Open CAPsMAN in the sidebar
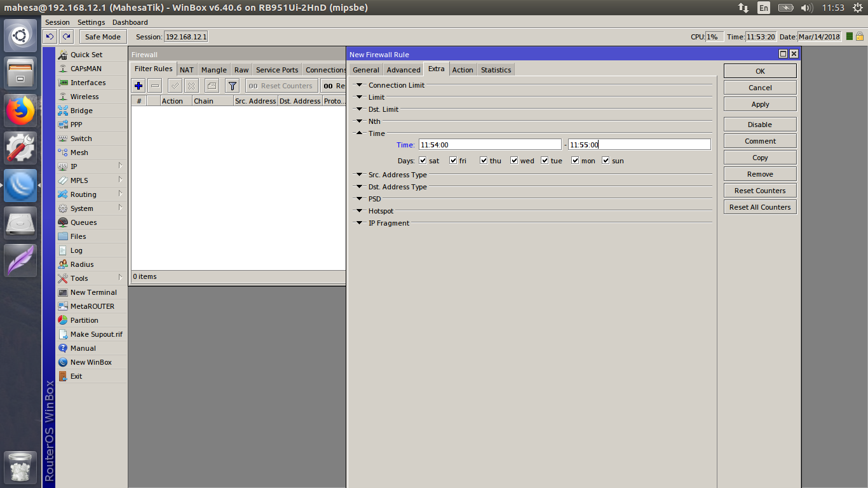 (86, 69)
